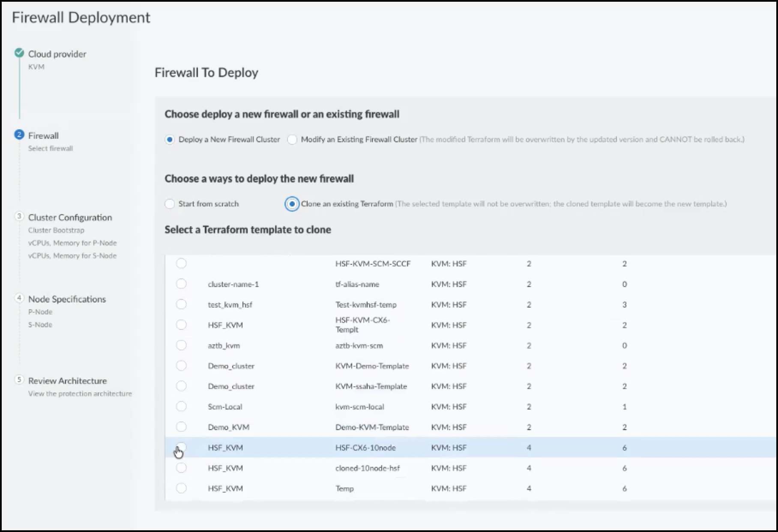Open the Cloud provider step
Screen dimensions: 778x532
pos(57,54)
